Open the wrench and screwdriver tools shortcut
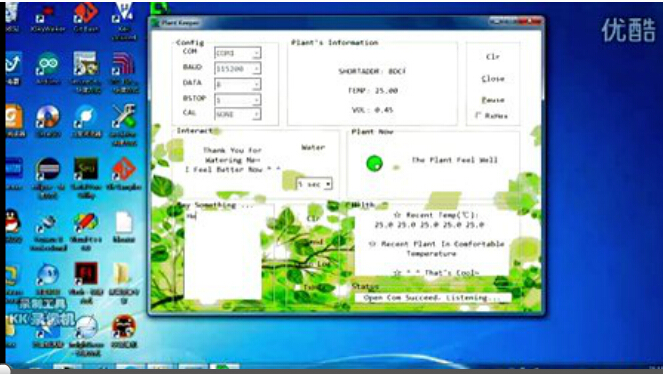Viewport: 663px width, 374px height. (x=123, y=120)
